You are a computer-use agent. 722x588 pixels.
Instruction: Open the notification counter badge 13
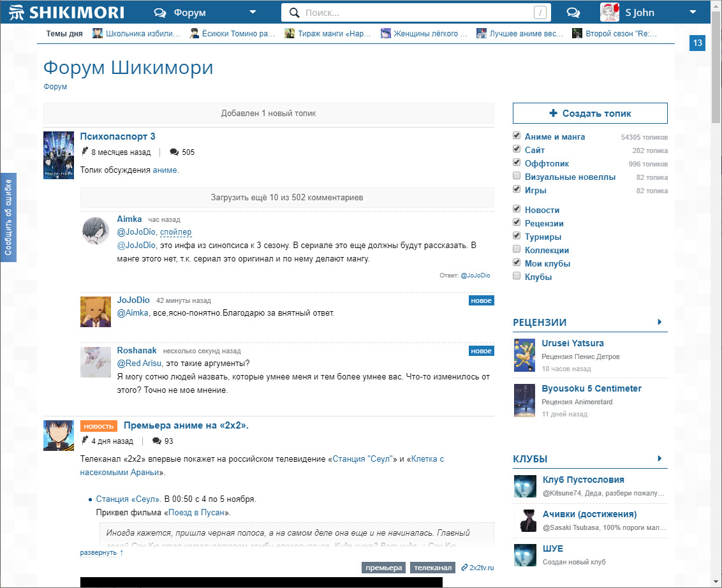697,43
